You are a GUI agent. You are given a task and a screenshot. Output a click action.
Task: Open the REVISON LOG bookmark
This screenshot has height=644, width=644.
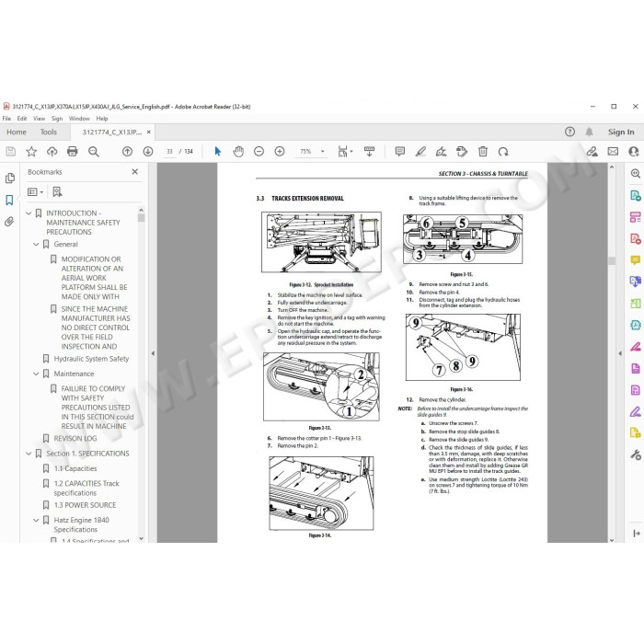click(x=75, y=438)
